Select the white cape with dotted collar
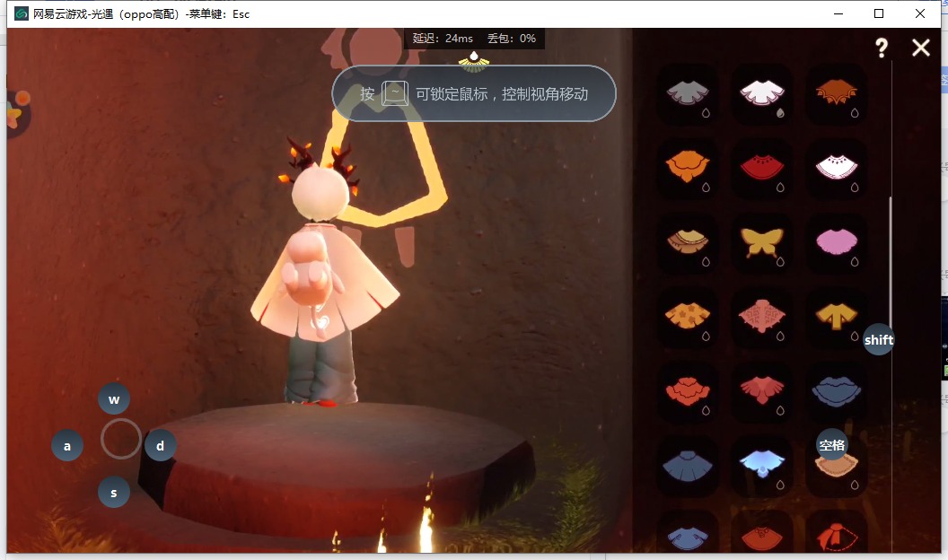This screenshot has height=560, width=948. [x=836, y=167]
